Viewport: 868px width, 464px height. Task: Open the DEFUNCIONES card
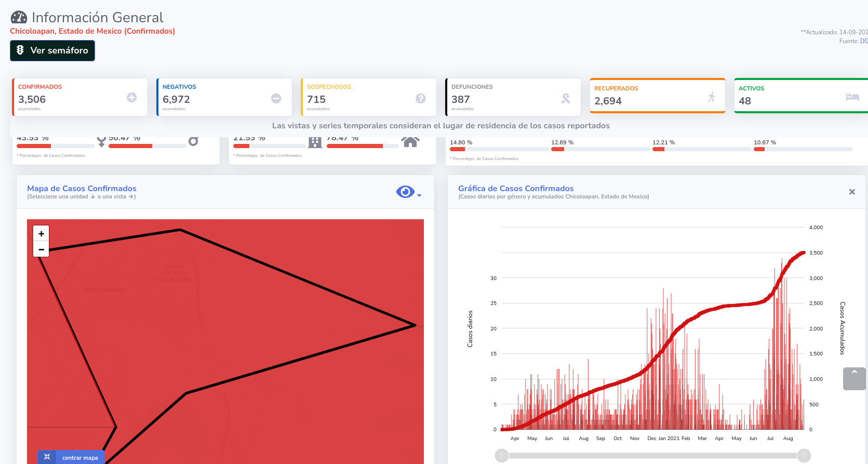click(513, 97)
